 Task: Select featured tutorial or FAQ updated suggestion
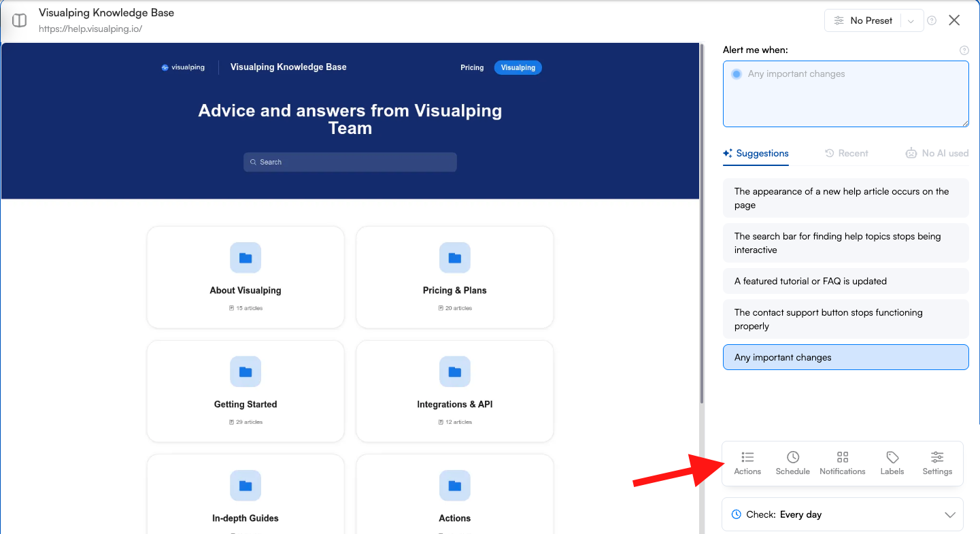(x=845, y=281)
